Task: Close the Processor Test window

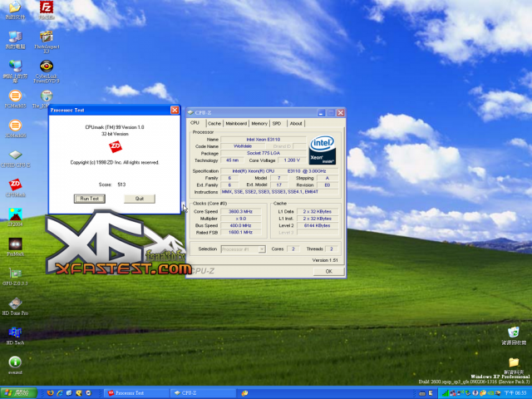Action: (x=175, y=110)
